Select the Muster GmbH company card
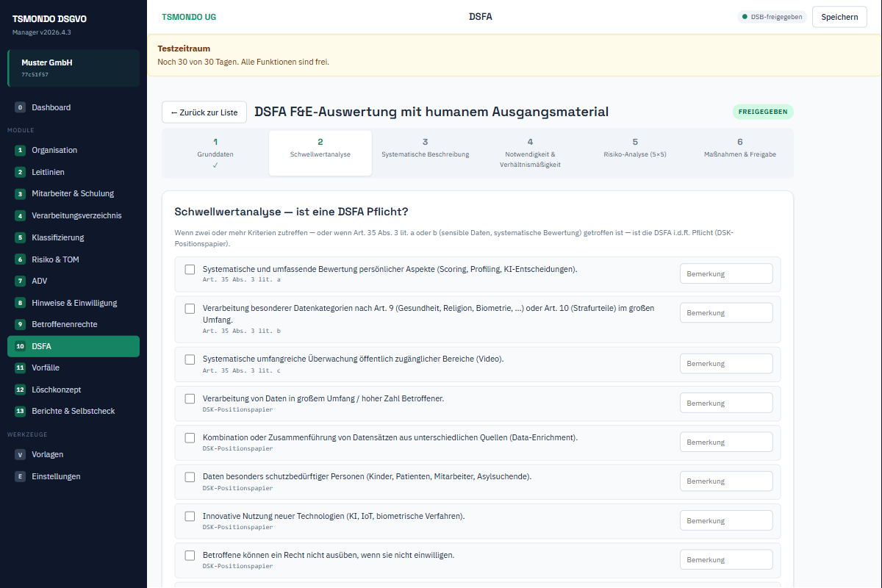The height and width of the screenshot is (588, 882). tap(73, 68)
